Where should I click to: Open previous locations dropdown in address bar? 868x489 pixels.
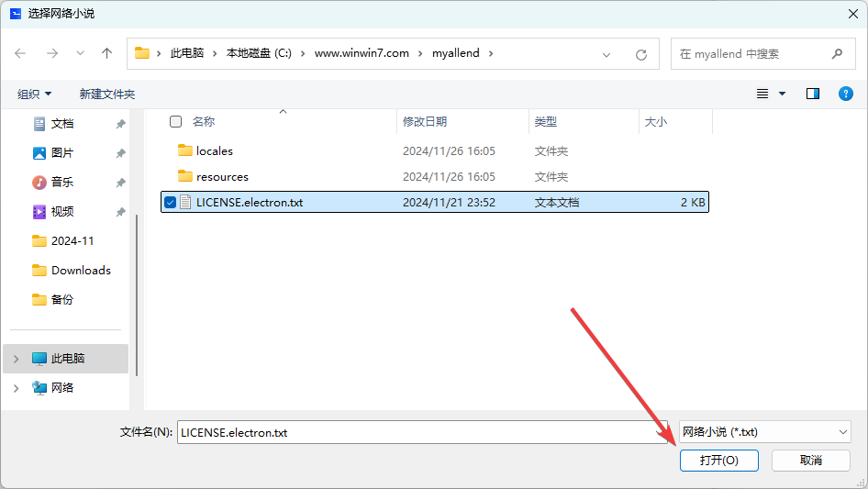(606, 54)
